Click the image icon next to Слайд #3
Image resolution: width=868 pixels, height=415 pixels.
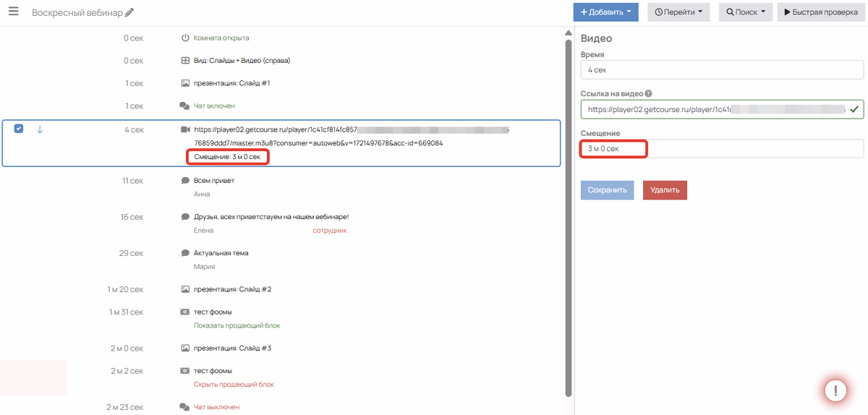coord(185,348)
